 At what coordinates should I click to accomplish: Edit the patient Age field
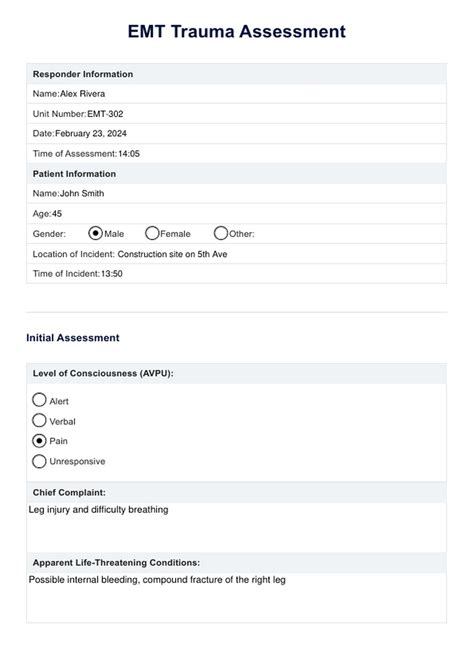(236, 213)
